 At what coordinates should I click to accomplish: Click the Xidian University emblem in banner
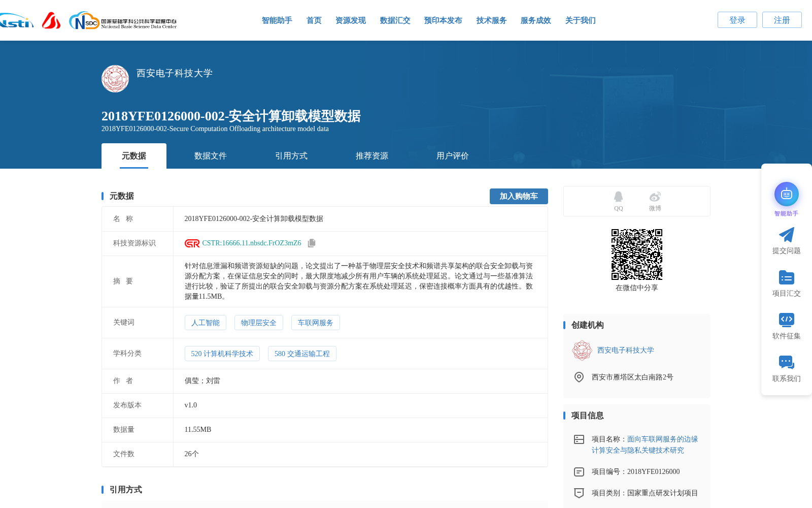(x=115, y=79)
